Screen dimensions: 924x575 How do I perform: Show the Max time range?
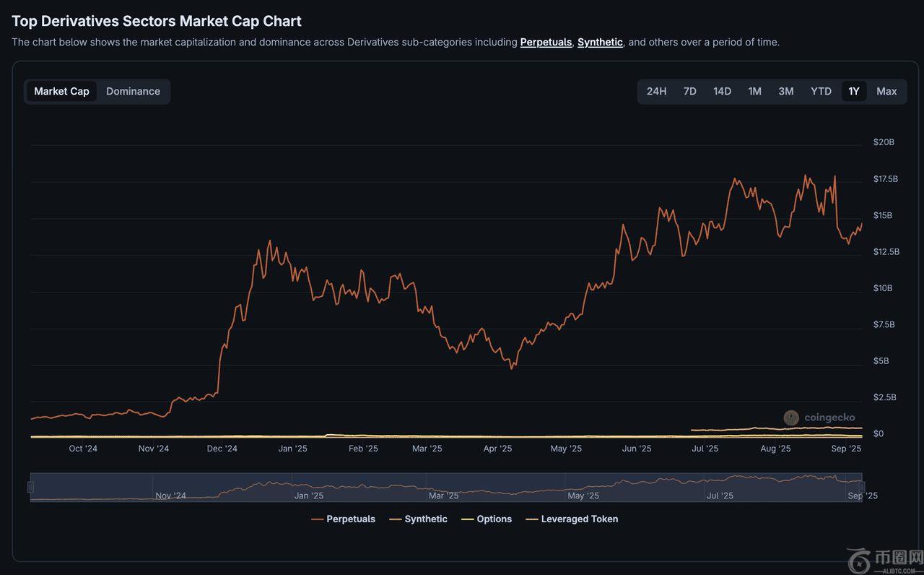(x=886, y=92)
